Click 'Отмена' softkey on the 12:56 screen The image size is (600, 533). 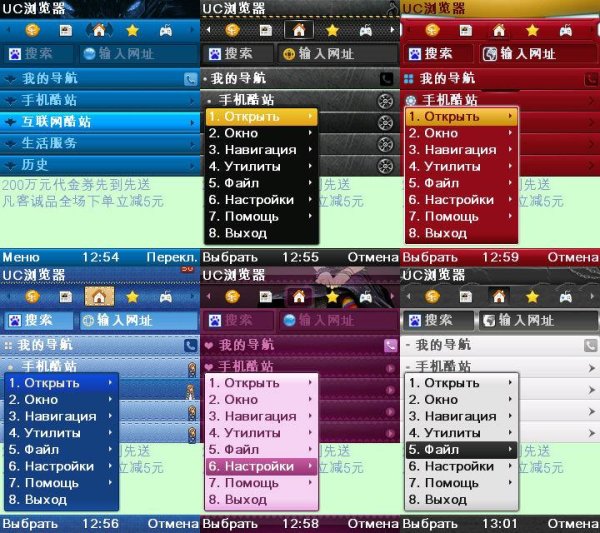[x=173, y=524]
